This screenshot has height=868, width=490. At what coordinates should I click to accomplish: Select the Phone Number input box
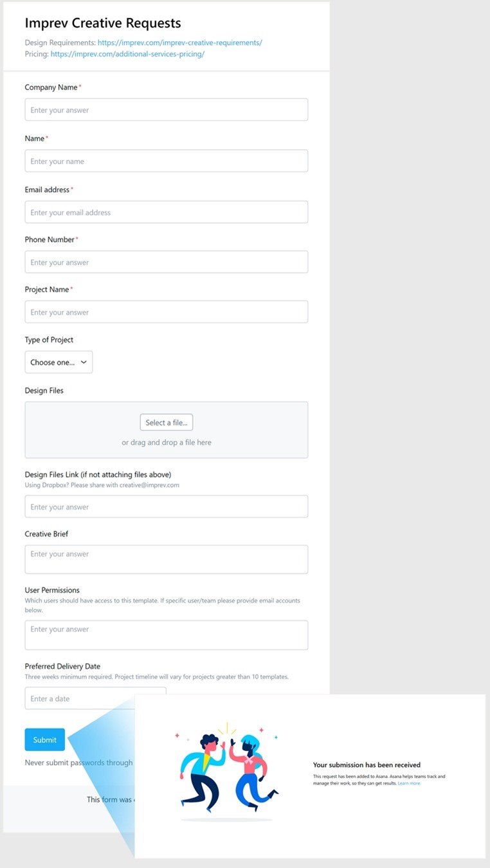pos(167,262)
